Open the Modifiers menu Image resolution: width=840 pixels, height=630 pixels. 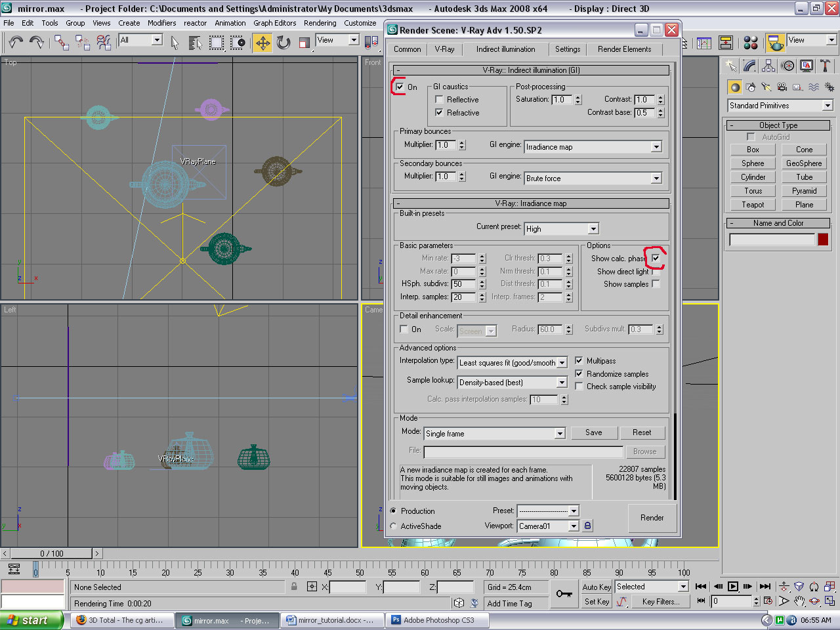161,23
